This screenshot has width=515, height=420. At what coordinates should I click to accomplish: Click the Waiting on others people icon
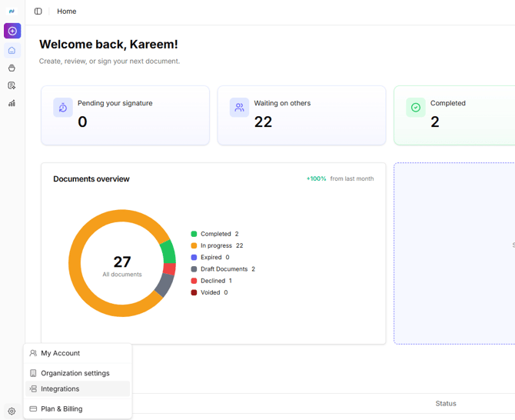(239, 108)
